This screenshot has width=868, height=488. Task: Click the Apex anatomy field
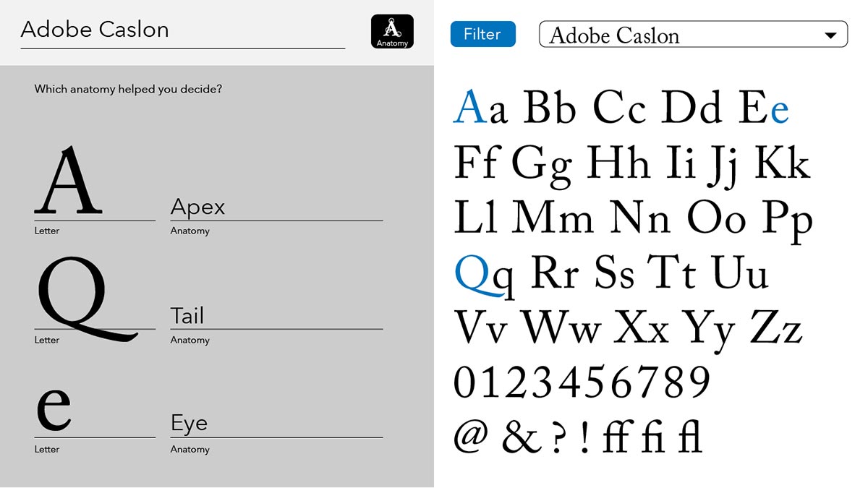(x=276, y=207)
